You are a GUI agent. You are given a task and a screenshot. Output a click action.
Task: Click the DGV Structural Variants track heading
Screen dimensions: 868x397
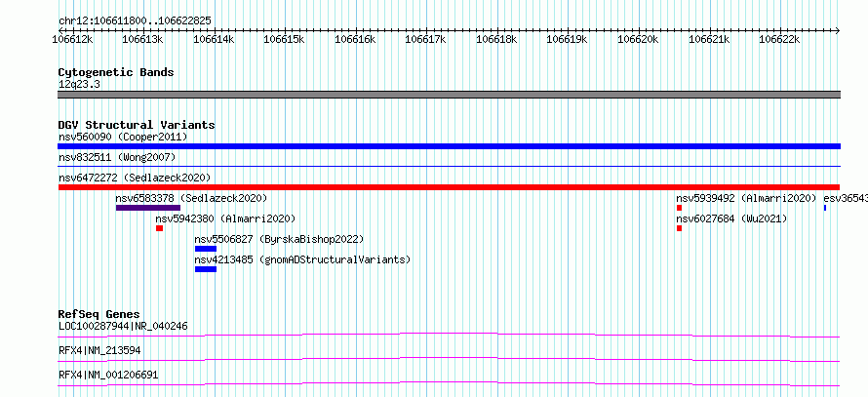pos(137,125)
